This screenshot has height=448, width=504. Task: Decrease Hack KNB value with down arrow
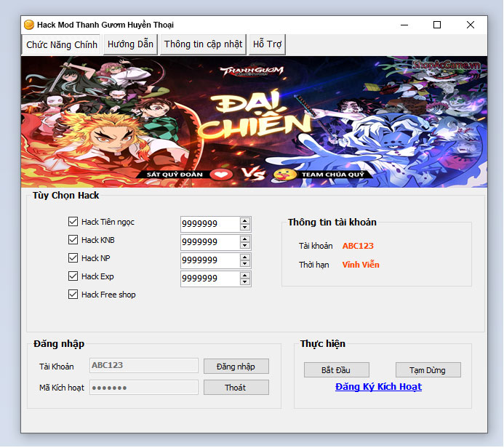245,246
